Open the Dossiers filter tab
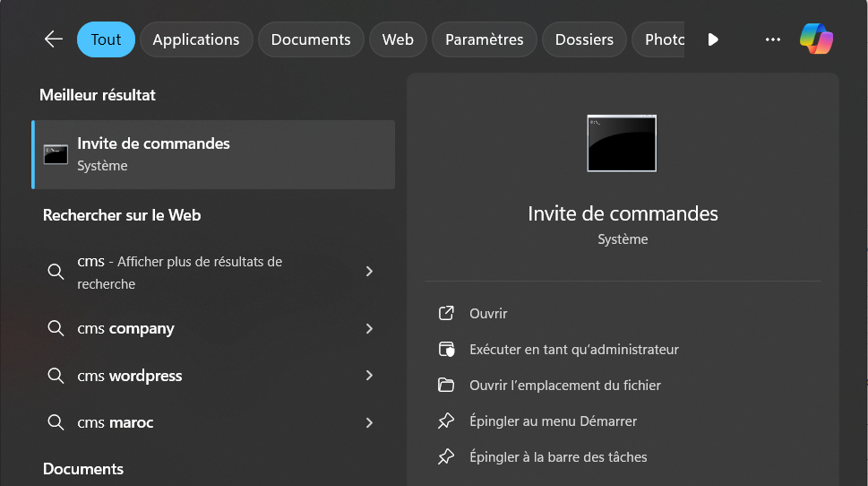 click(584, 39)
